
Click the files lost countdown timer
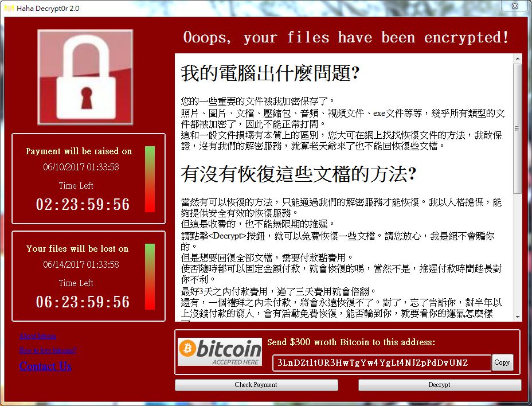83,302
